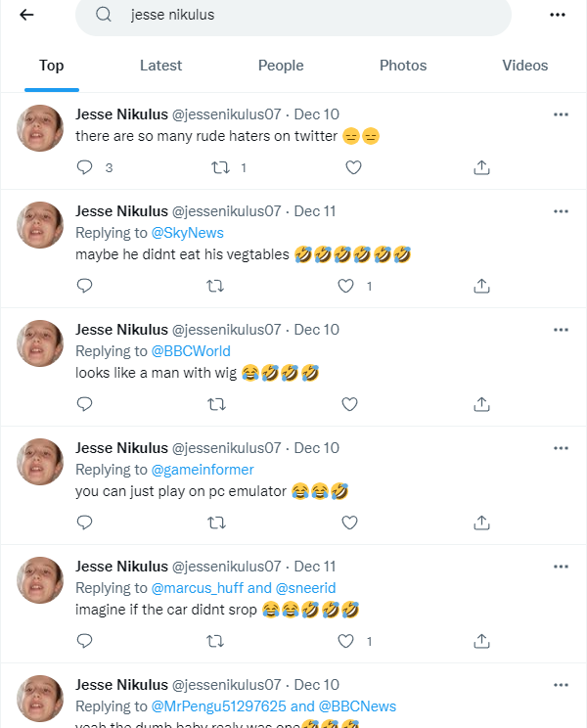Go back using the arrow icon
Image resolution: width=587 pixels, height=728 pixels.
[x=26, y=15]
